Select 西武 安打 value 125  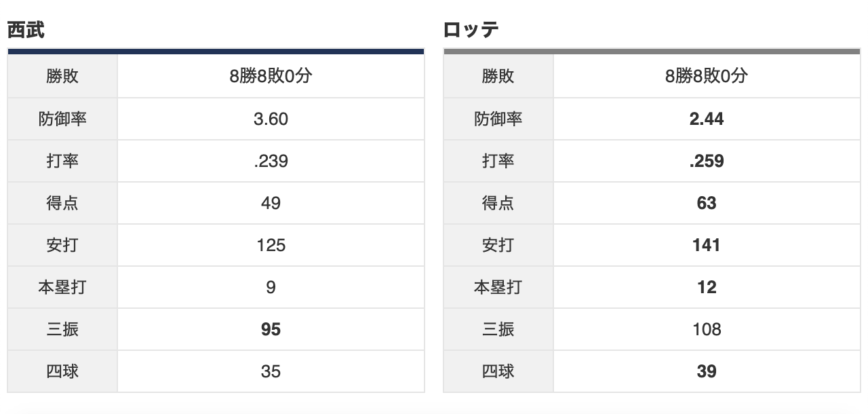pyautogui.click(x=271, y=245)
